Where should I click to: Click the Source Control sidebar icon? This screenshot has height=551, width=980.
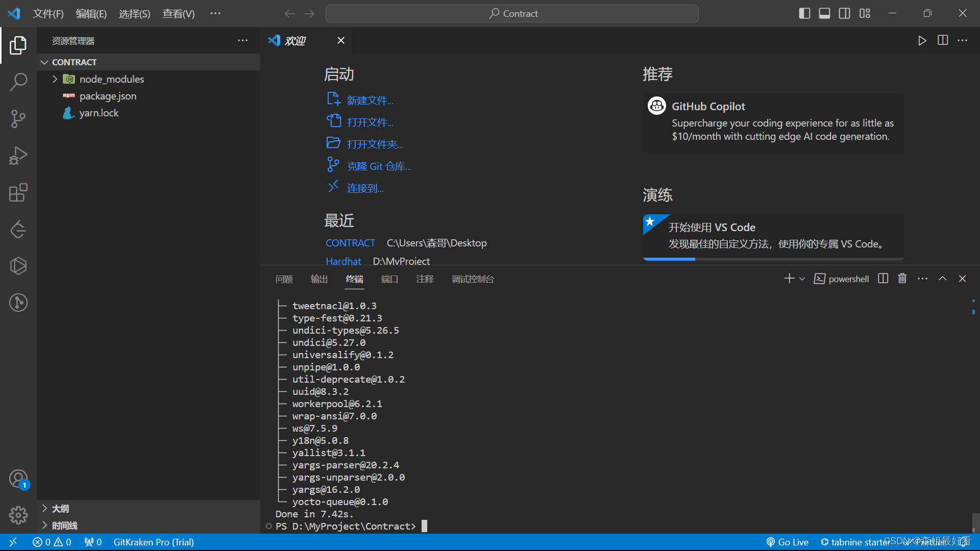pos(18,118)
